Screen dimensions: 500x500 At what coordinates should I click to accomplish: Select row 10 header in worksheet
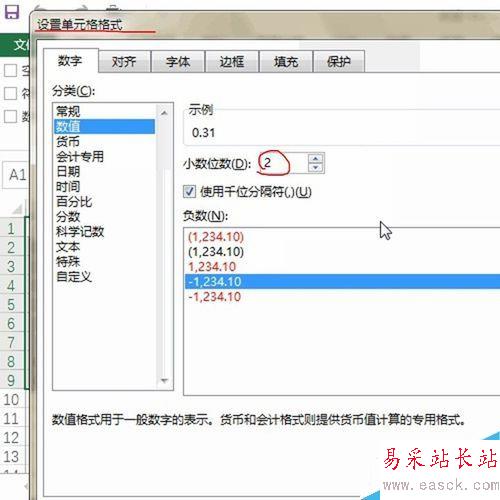(x=12, y=400)
